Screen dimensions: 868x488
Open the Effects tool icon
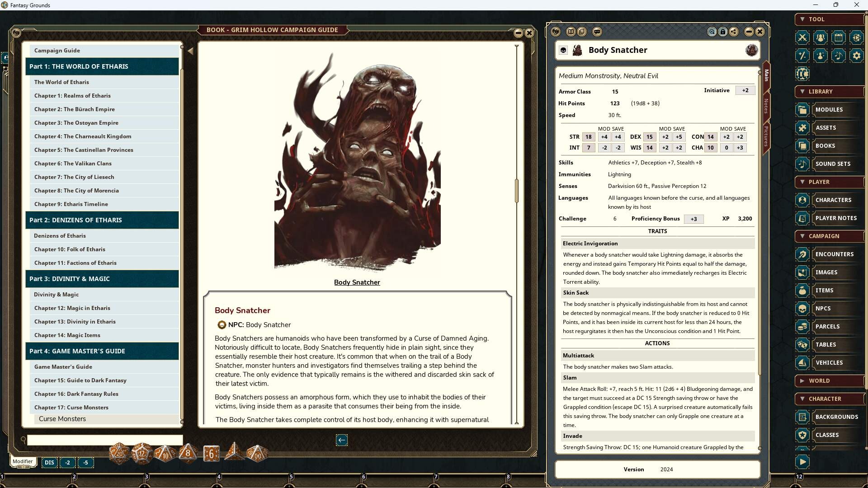tap(820, 56)
